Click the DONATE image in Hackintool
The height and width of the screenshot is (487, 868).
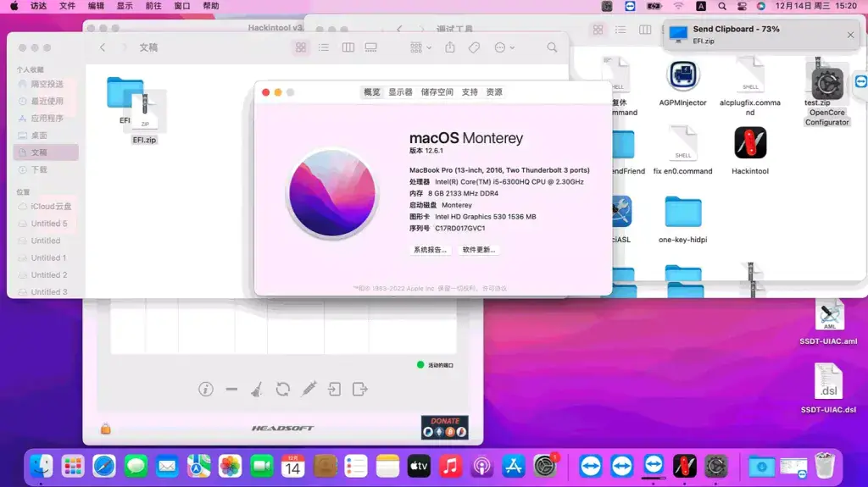(x=444, y=427)
